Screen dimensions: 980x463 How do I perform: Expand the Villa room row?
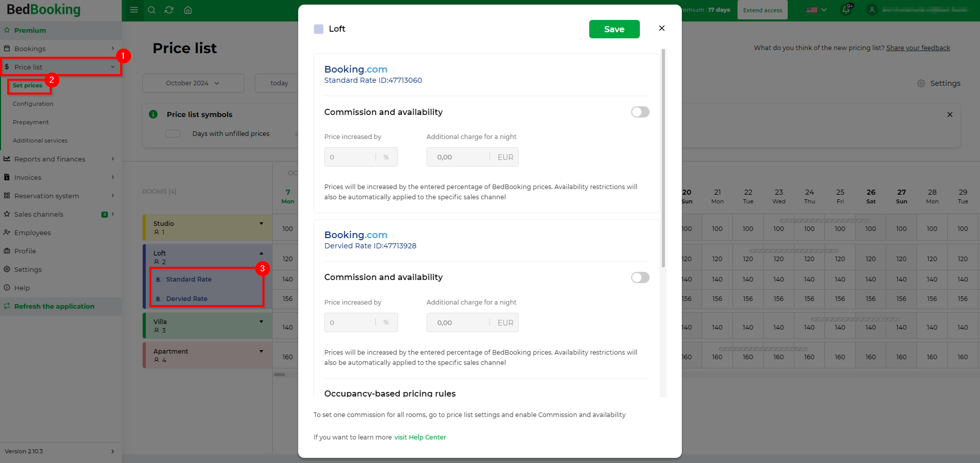pyautogui.click(x=261, y=321)
